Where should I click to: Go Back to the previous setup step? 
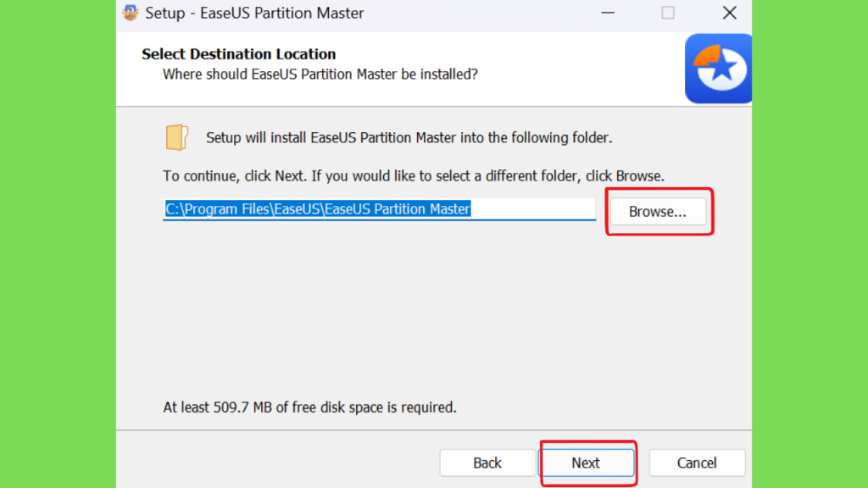point(487,463)
